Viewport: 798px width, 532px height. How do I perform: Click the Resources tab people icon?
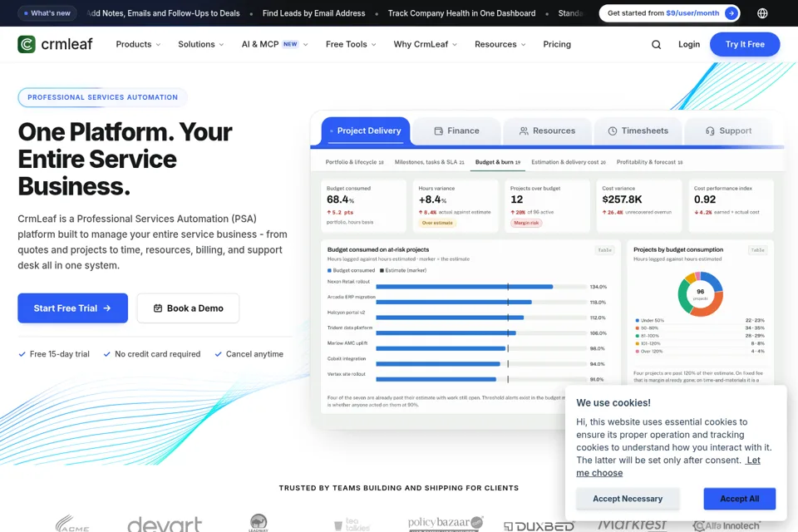tap(524, 131)
